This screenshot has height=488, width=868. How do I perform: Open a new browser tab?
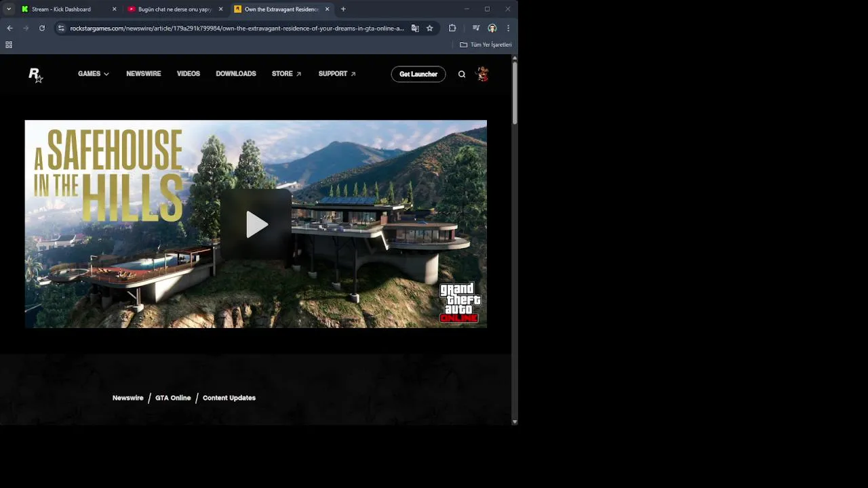coord(343,9)
